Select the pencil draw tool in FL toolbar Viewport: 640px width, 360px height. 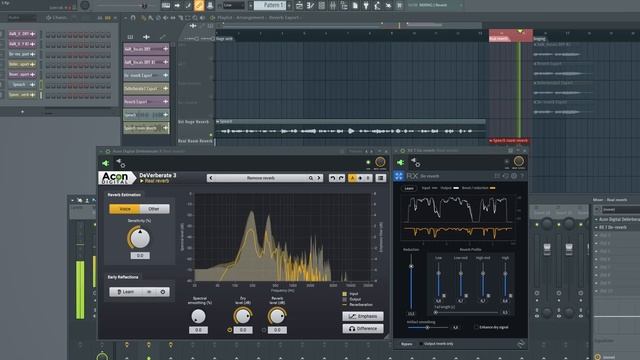coord(199,5)
